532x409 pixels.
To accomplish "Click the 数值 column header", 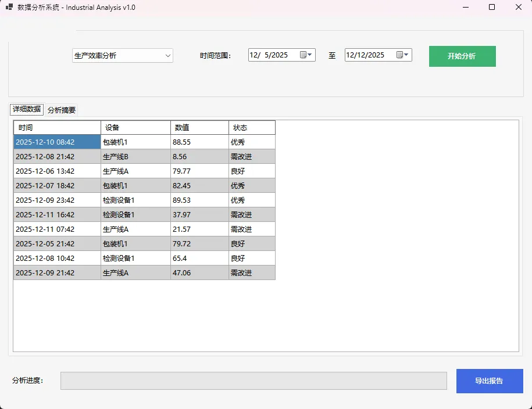I will coord(199,128).
